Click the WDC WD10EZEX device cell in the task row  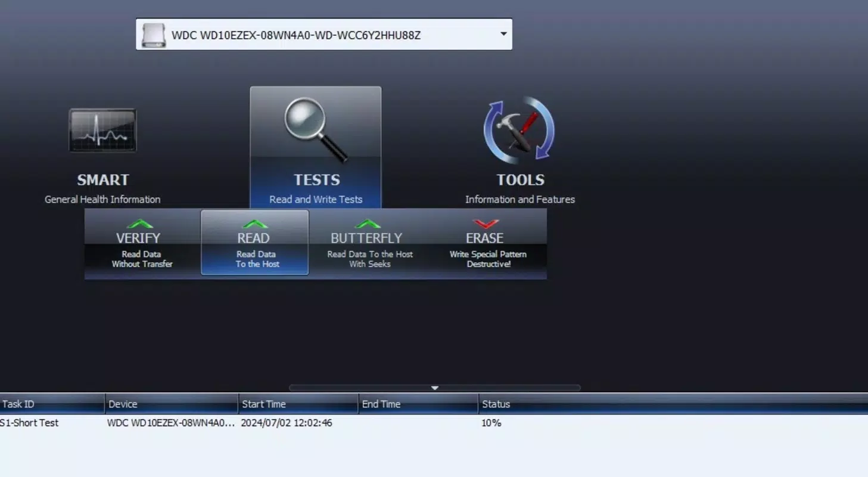pyautogui.click(x=171, y=423)
